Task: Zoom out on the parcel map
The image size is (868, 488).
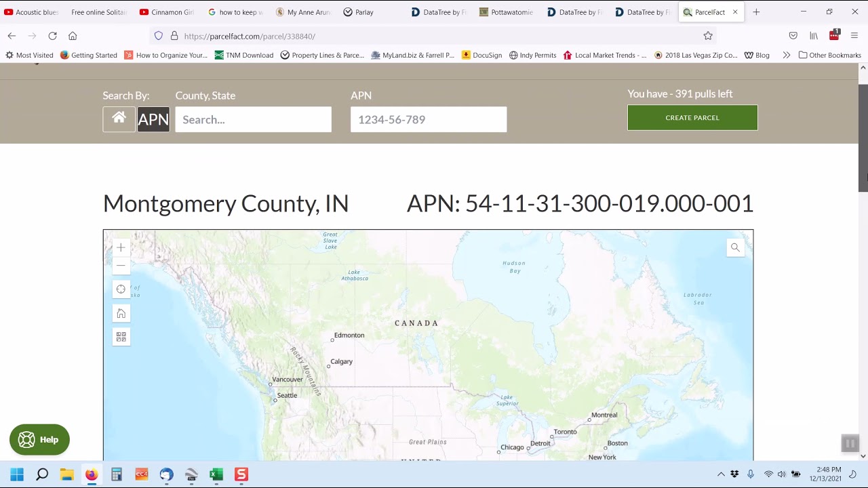Action: 121,265
